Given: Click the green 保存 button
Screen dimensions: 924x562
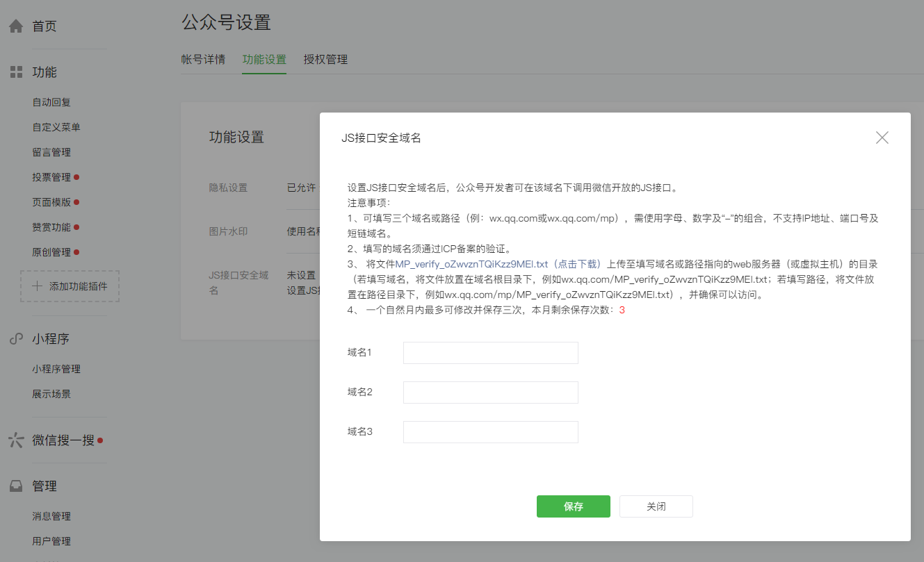Looking at the screenshot, I should pyautogui.click(x=574, y=506).
